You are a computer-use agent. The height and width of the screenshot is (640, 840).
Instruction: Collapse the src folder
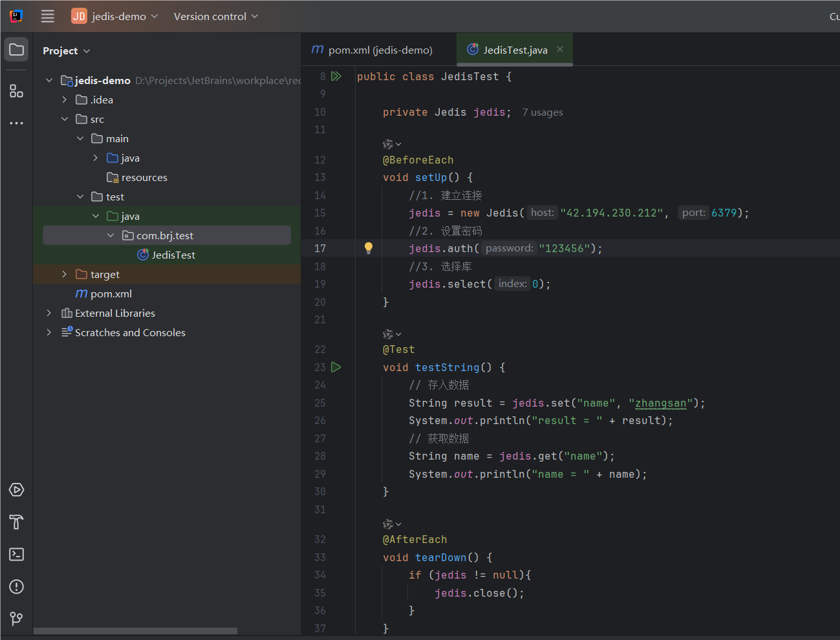(63, 119)
